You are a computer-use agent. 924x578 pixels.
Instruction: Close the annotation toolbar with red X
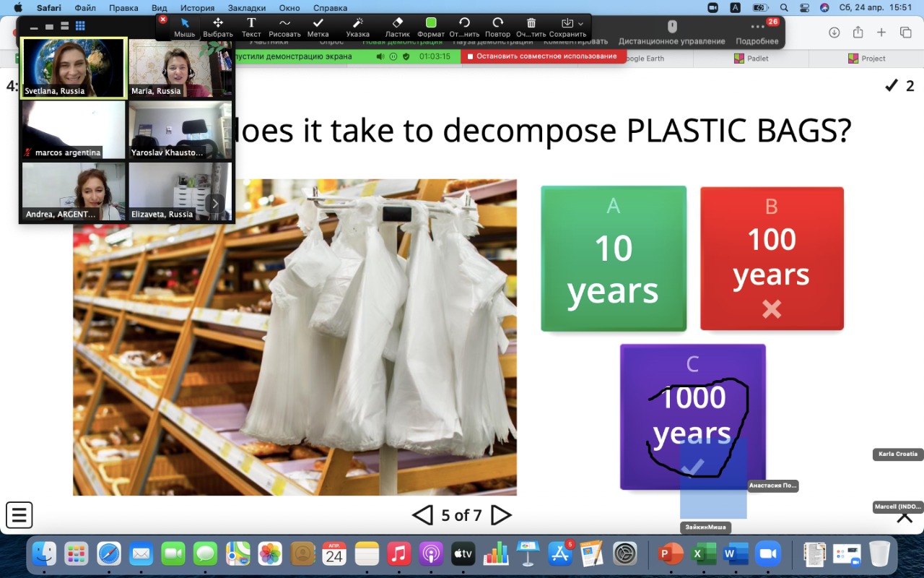click(163, 20)
